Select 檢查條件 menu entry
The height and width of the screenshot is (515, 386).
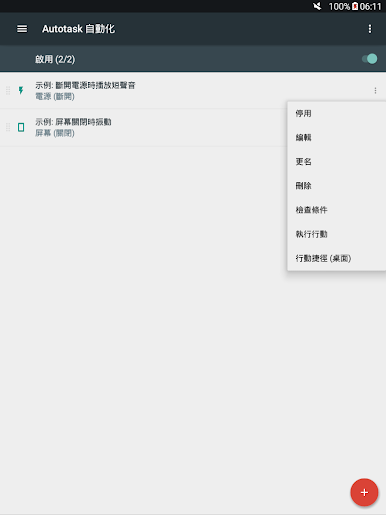tap(337, 210)
